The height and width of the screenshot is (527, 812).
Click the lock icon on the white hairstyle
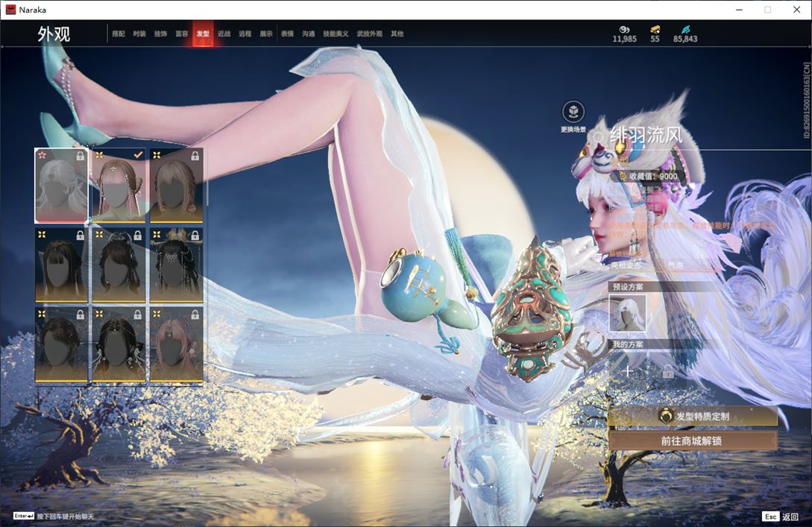tap(81, 155)
